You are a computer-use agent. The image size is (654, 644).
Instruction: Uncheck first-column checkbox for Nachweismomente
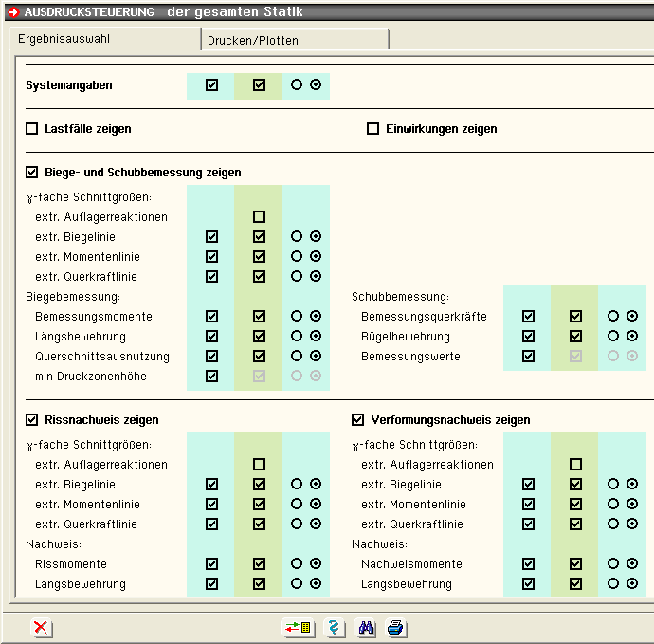pos(528,564)
